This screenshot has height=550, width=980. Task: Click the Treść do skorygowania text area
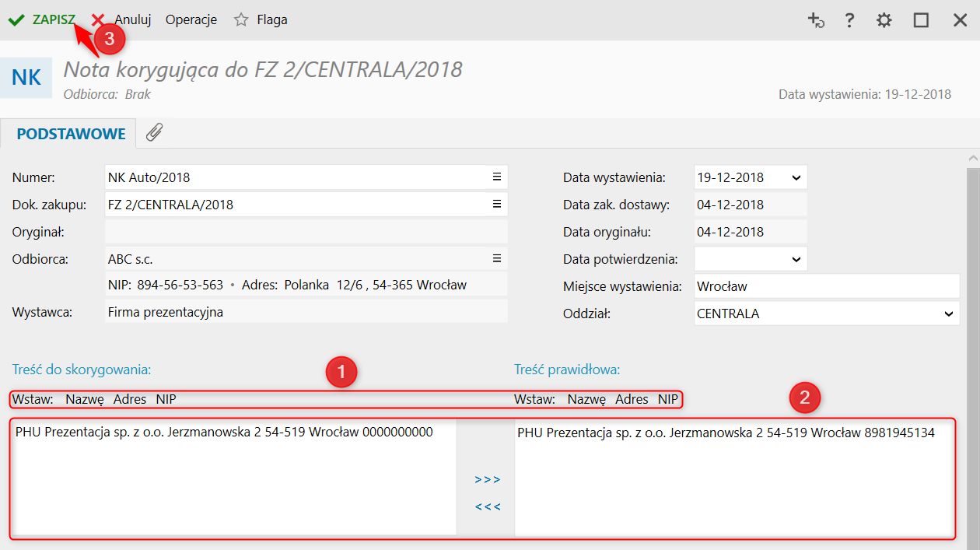click(x=234, y=478)
